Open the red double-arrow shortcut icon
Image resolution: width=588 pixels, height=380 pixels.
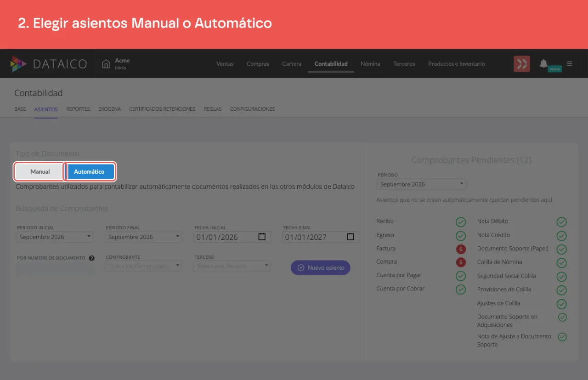(521, 64)
